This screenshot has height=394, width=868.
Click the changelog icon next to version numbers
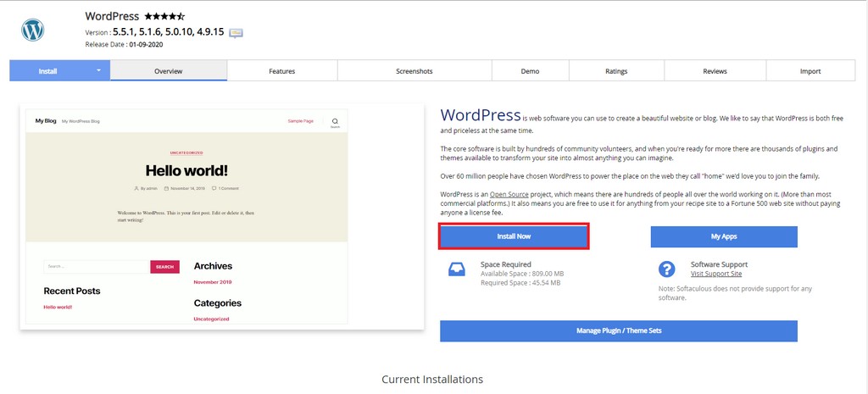[x=236, y=33]
